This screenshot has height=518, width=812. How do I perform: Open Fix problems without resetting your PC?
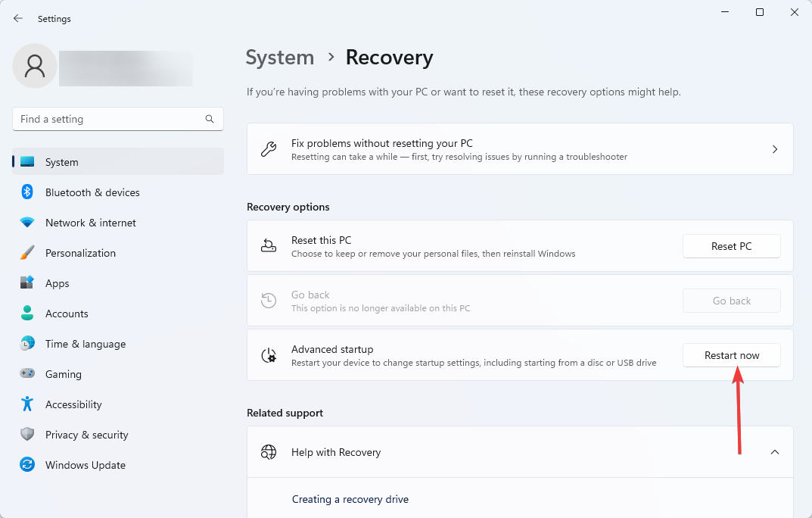pos(520,149)
